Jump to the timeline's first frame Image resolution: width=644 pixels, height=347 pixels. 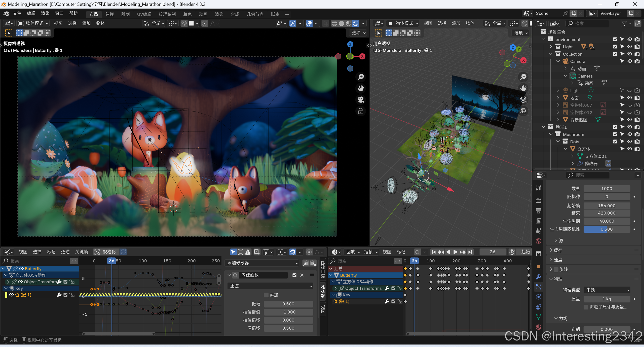click(433, 252)
